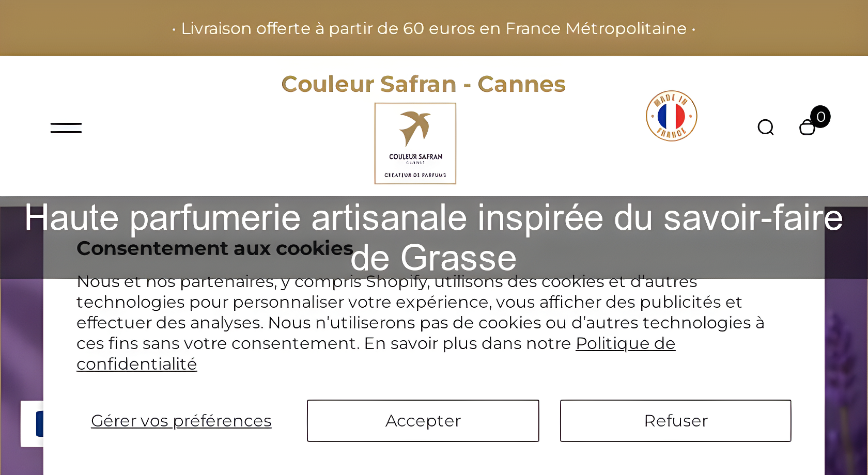The image size is (868, 475).
Task: Accept cookies with the Accepter button
Action: (x=423, y=421)
